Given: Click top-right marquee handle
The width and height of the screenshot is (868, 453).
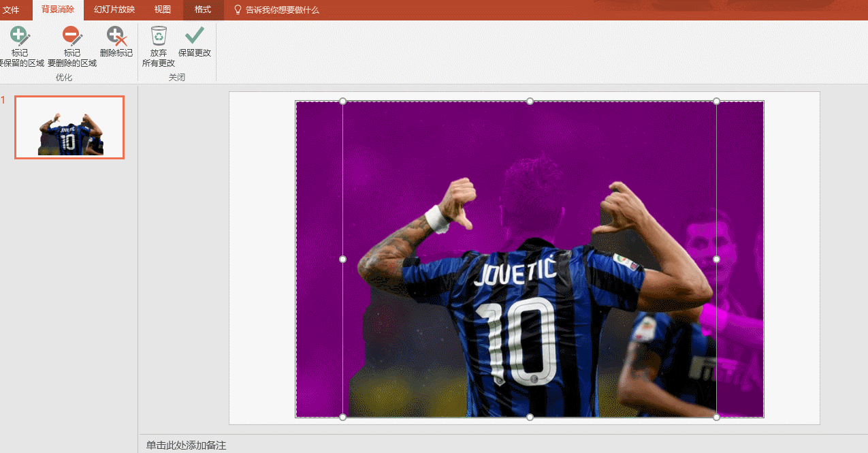Looking at the screenshot, I should point(716,101).
